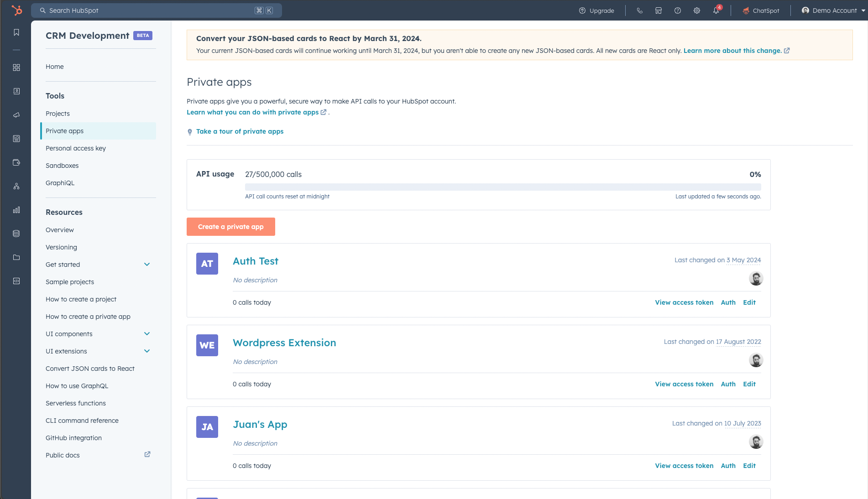The width and height of the screenshot is (868, 499).
Task: Expand the UI extensions section
Action: pyautogui.click(x=147, y=351)
